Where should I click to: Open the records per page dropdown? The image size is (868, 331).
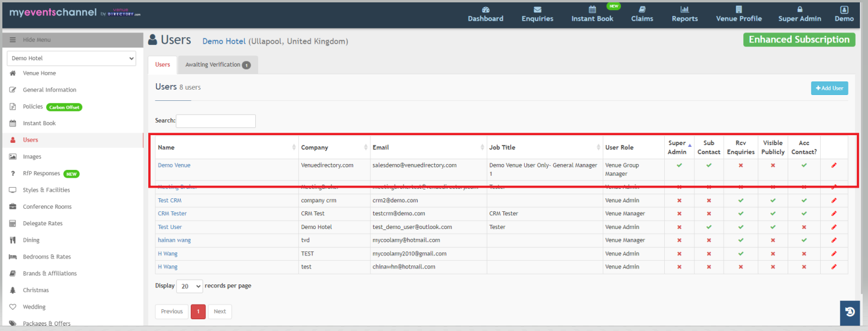tap(190, 286)
